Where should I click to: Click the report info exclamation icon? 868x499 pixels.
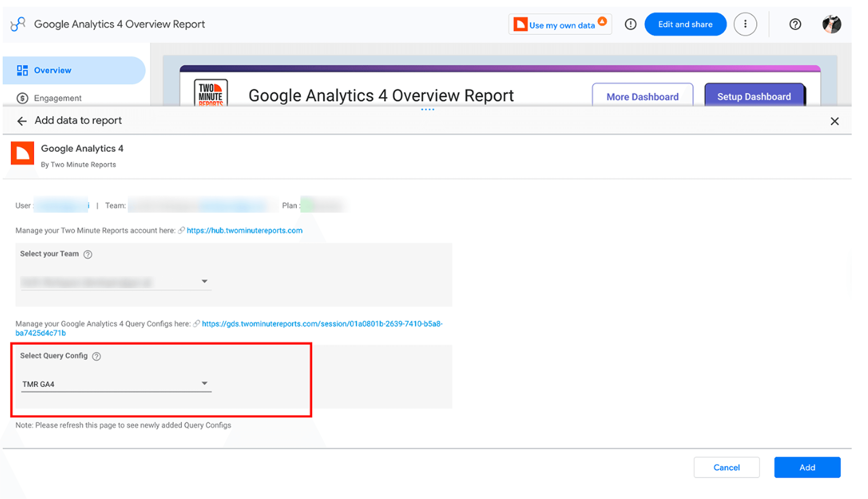coord(630,24)
